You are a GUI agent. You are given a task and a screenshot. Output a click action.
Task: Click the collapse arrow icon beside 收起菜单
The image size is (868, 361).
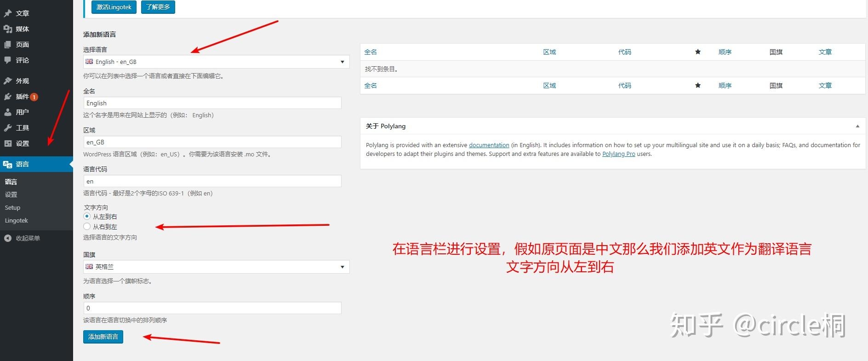tap(8, 238)
